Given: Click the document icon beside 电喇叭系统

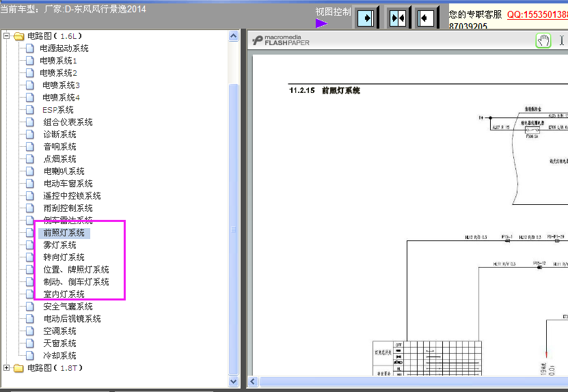Looking at the screenshot, I should [30, 171].
